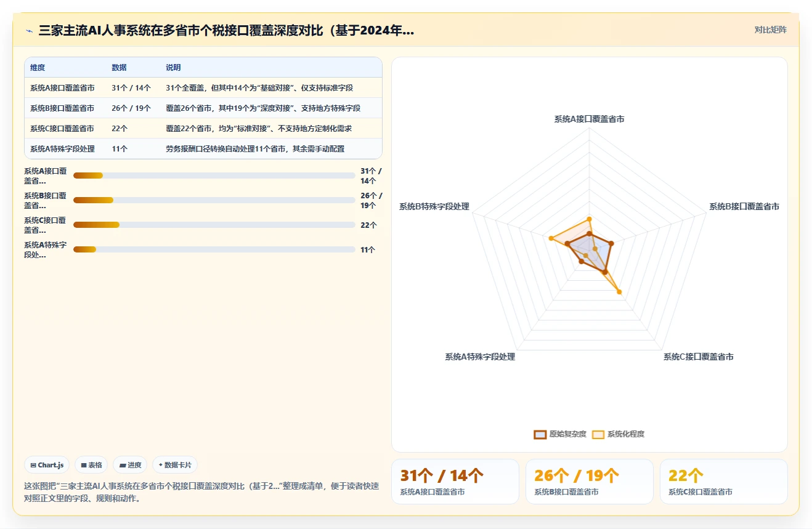This screenshot has height=529, width=812.
Task: Open the 26个 / 19个 data card
Action: click(589, 482)
